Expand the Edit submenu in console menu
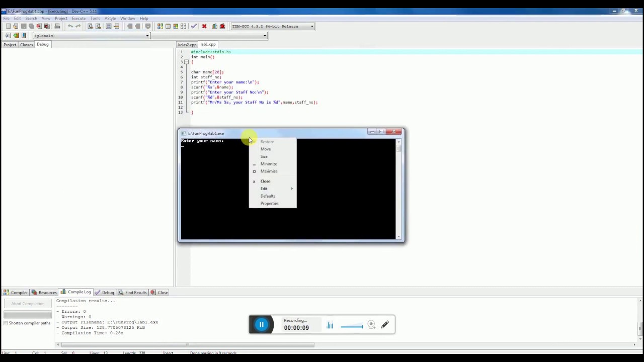Screen dimensions: 644x362 tap(273, 189)
